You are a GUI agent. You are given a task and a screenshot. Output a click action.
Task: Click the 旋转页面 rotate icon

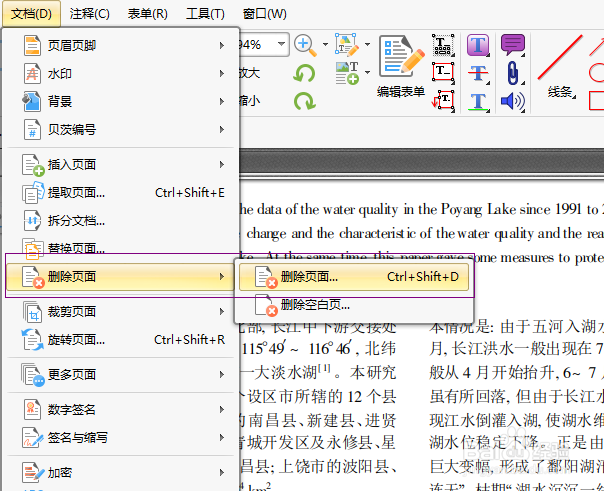pyautogui.click(x=32, y=340)
